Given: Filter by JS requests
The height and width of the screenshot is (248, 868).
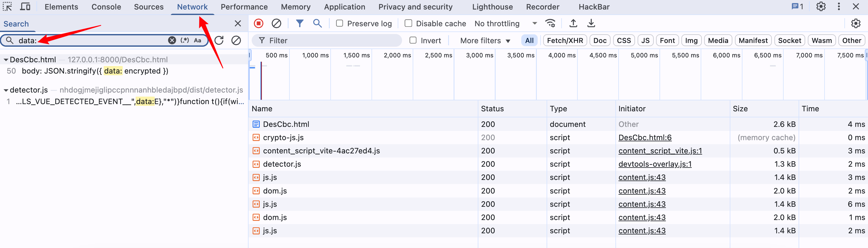Looking at the screenshot, I should point(645,40).
